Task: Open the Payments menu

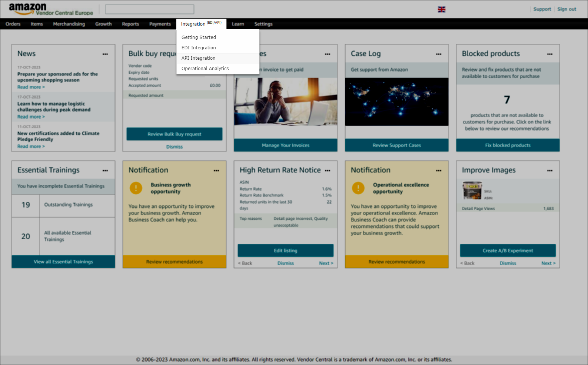Action: tap(160, 24)
